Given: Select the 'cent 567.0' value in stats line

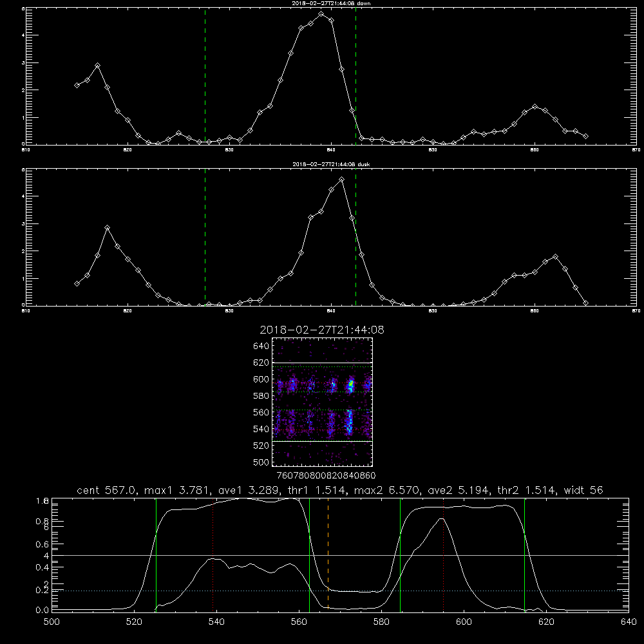Looking at the screenshot, I should point(106,490).
